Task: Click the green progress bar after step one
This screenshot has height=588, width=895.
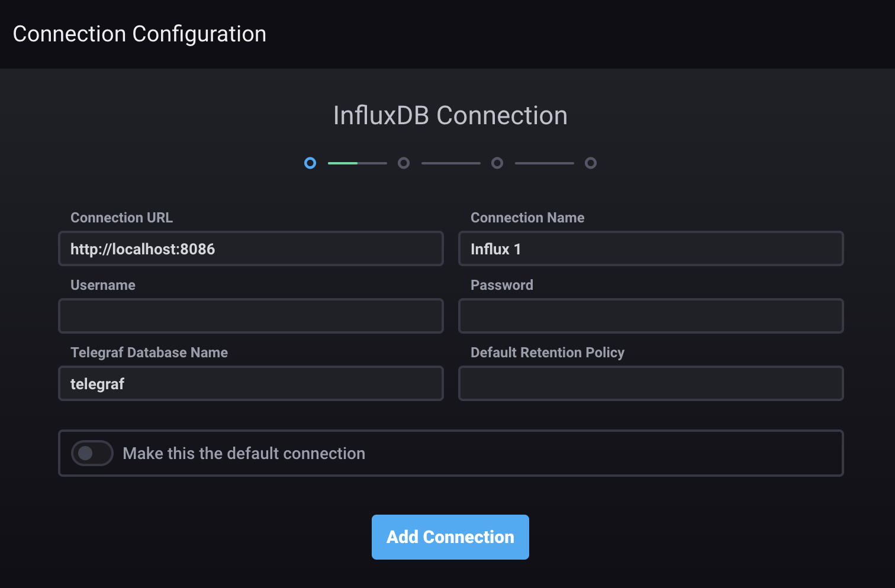Action: pos(343,163)
